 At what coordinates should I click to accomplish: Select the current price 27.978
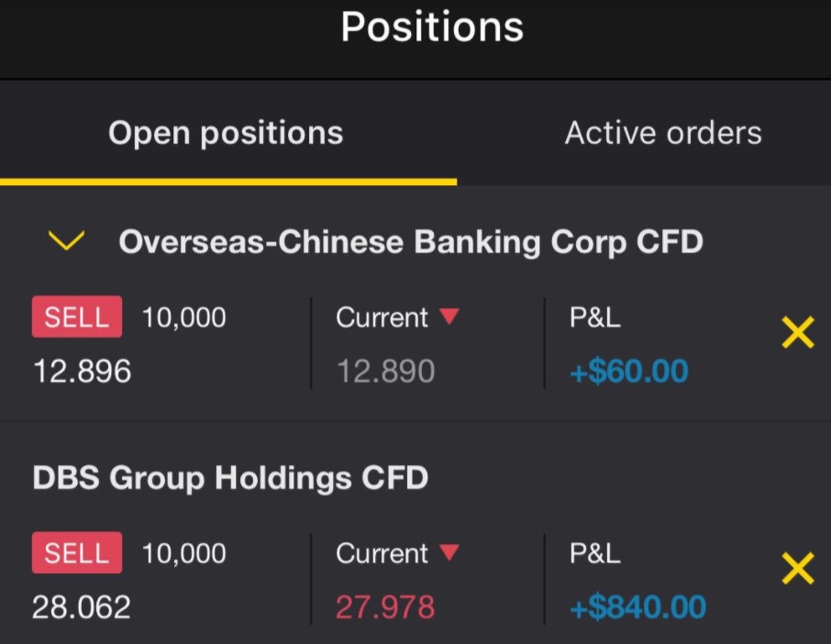[385, 607]
